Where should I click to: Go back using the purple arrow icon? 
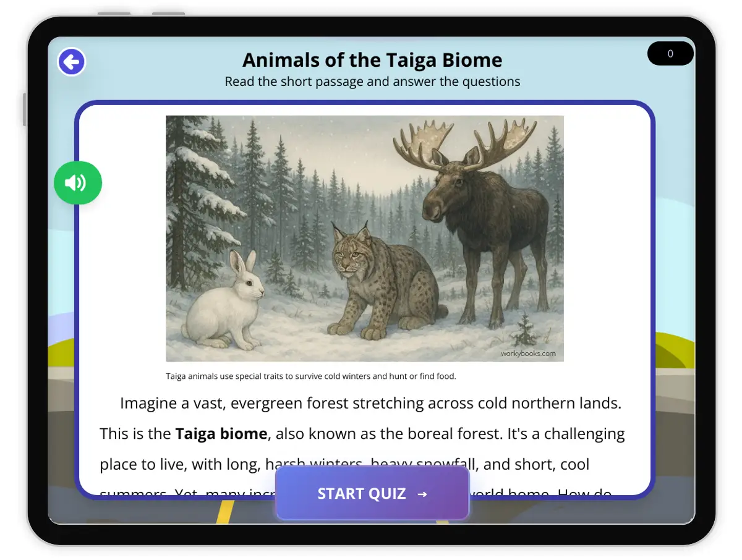pyautogui.click(x=72, y=62)
